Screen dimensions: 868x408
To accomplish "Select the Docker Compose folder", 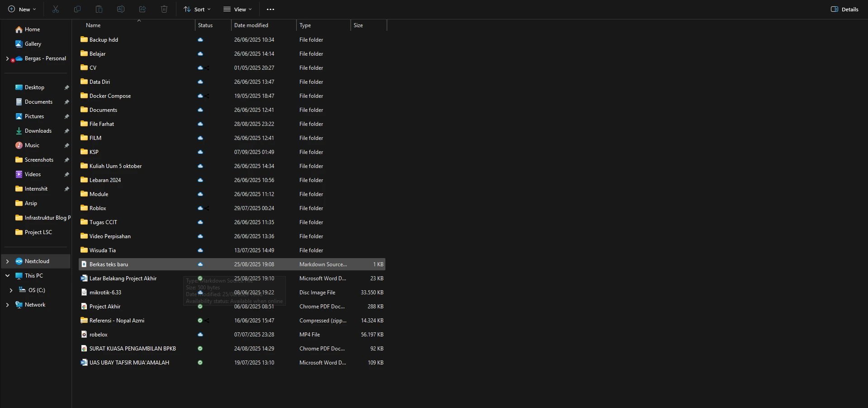I will click(110, 96).
